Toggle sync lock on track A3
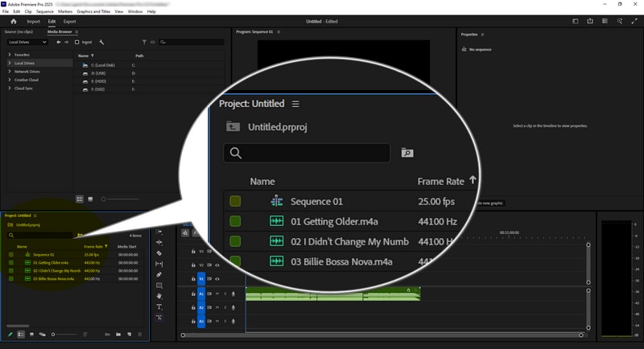Screen dimensions: 644x349 click(209, 321)
